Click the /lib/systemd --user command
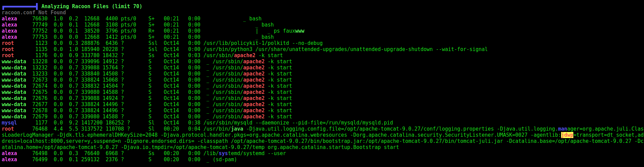Screen dimensions: 644x167 point(245,153)
